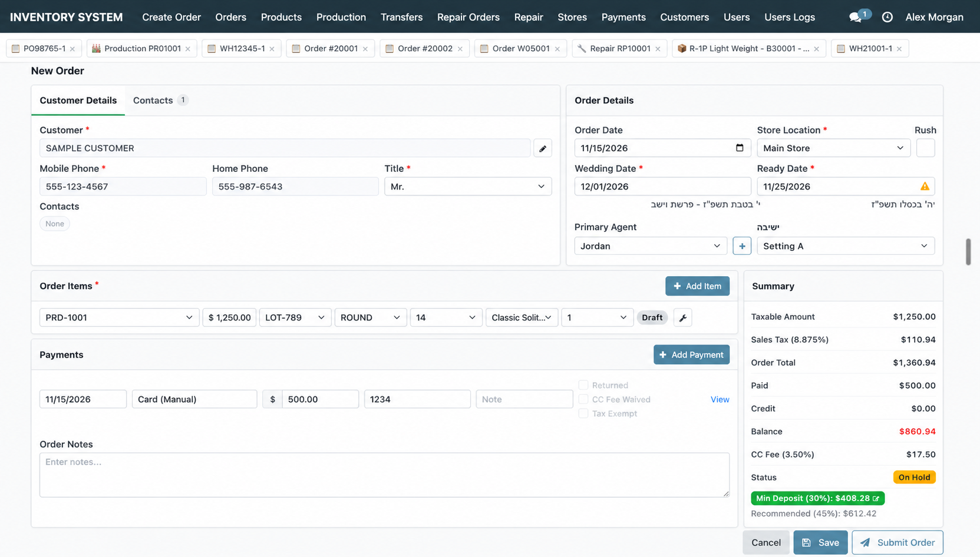Click the Wedding Date field
980x557 pixels.
click(662, 187)
